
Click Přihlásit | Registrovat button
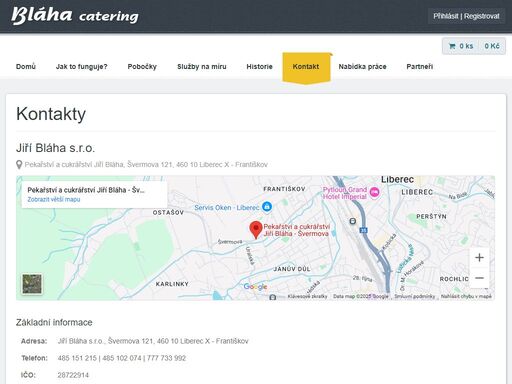[x=466, y=16]
